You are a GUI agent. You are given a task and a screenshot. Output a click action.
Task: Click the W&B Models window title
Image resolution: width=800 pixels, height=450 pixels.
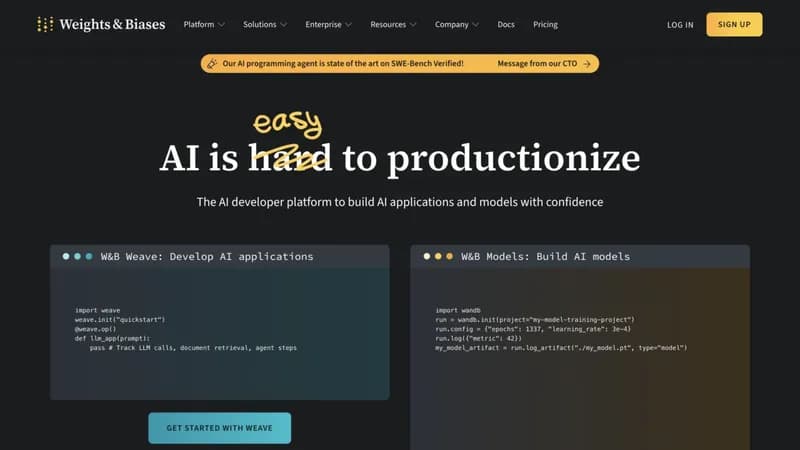point(545,257)
